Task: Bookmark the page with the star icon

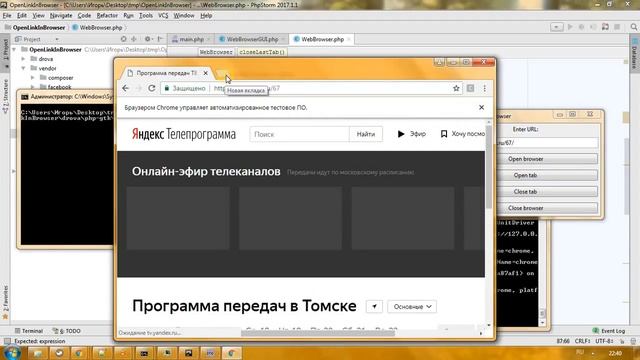Action: coord(456,88)
